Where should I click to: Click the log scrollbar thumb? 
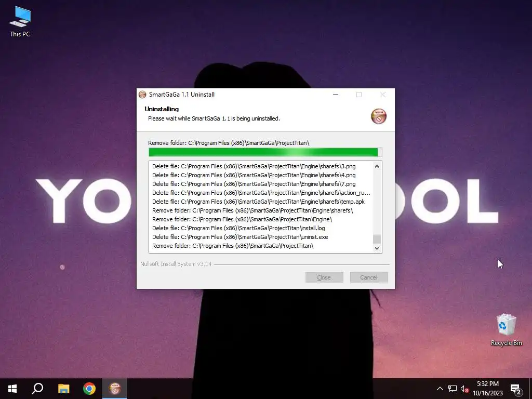(x=377, y=239)
